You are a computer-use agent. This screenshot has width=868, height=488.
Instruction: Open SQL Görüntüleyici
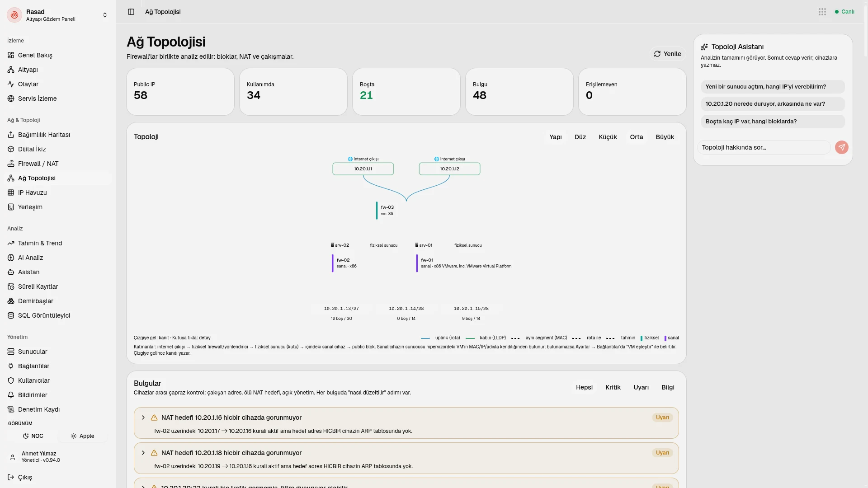[58, 315]
